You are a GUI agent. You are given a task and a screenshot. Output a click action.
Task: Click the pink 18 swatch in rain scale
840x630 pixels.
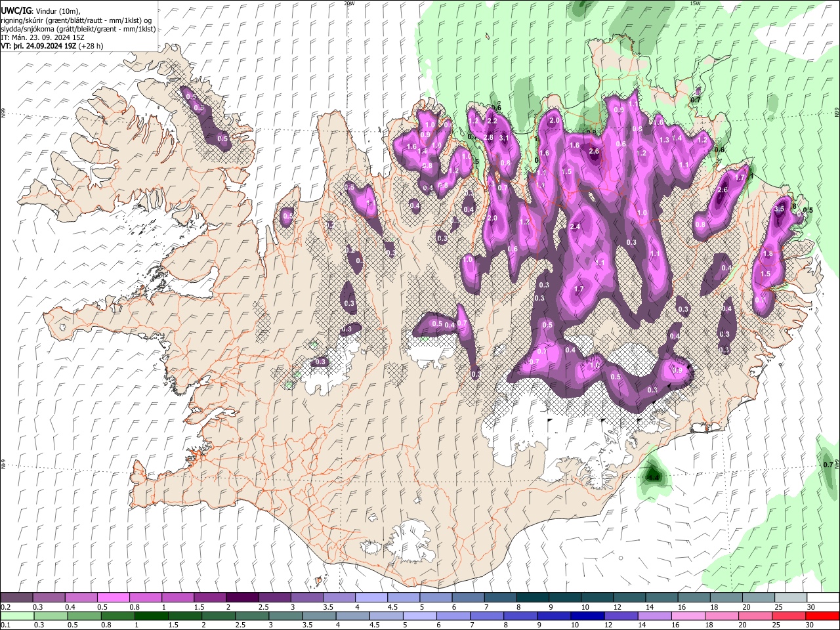click(721, 616)
